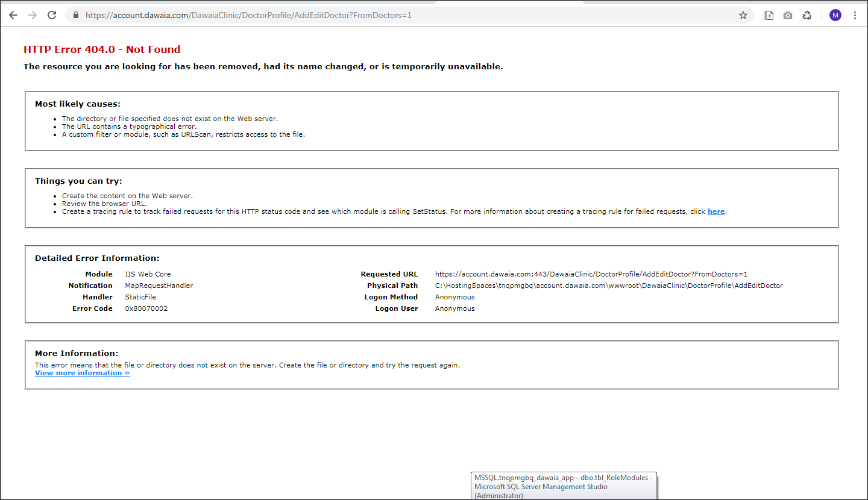Screen dimensions: 868x500
Task: View site info via padlock icon
Action: [76, 15]
